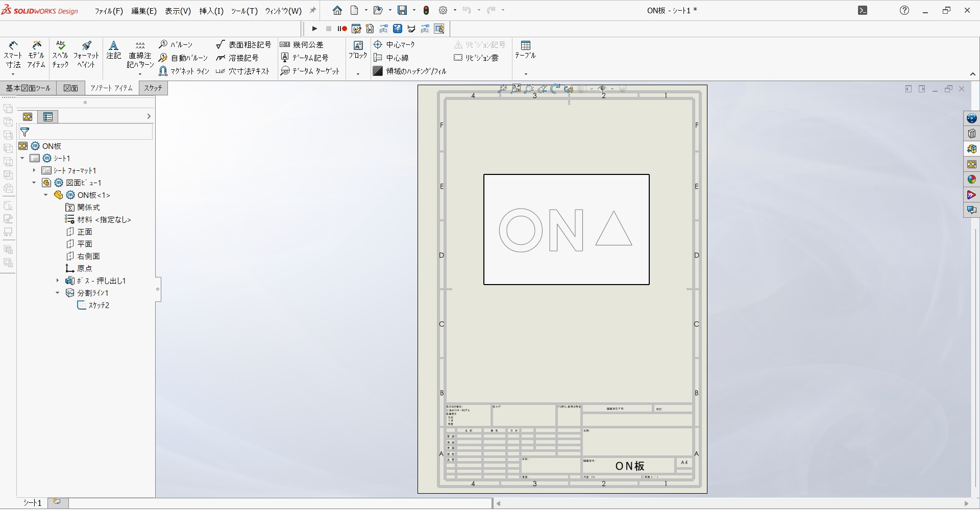
Task: Go to the Home welcome icon
Action: (337, 10)
